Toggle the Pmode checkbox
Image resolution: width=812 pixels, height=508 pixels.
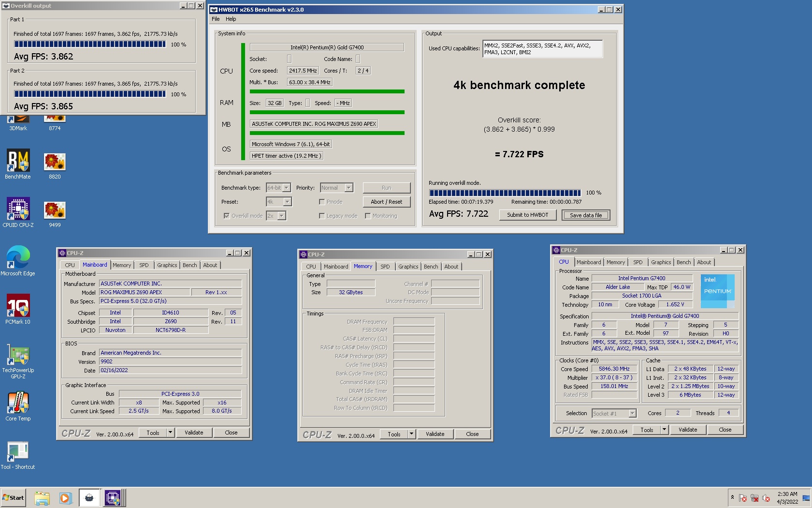321,202
